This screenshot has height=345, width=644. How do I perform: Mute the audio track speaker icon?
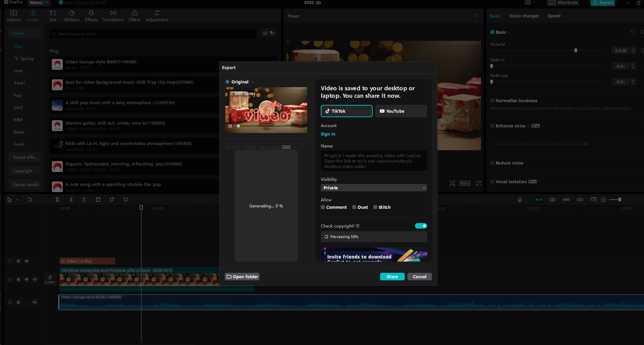pyautogui.click(x=35, y=302)
